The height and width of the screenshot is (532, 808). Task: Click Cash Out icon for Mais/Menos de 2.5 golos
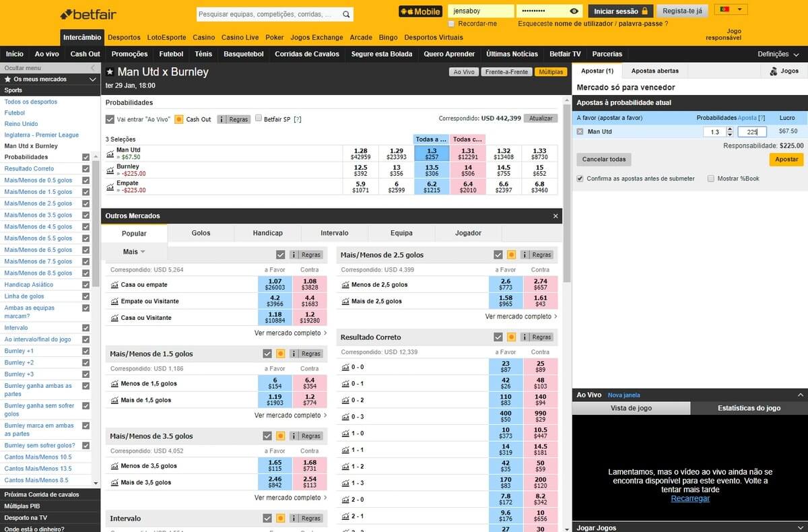[511, 255]
